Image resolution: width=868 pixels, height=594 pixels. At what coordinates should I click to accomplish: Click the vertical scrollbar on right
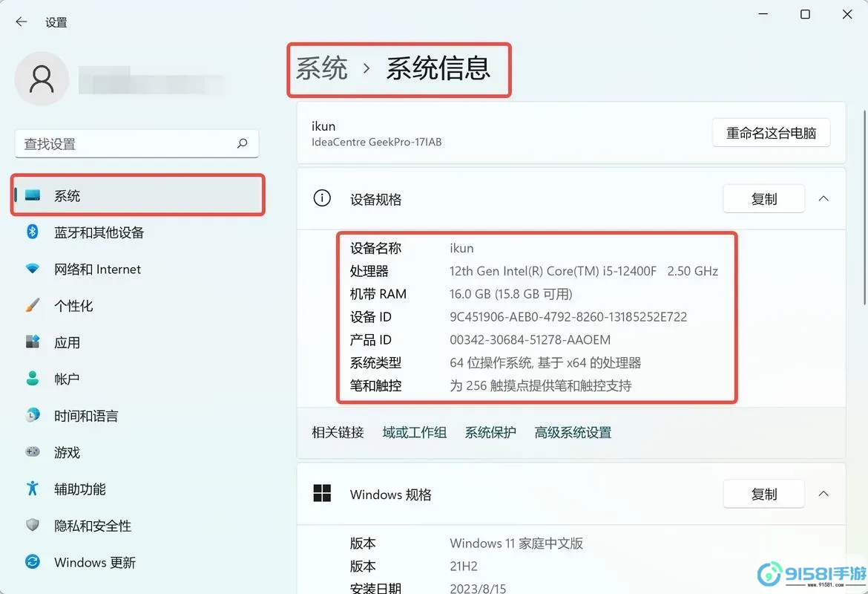[864, 207]
